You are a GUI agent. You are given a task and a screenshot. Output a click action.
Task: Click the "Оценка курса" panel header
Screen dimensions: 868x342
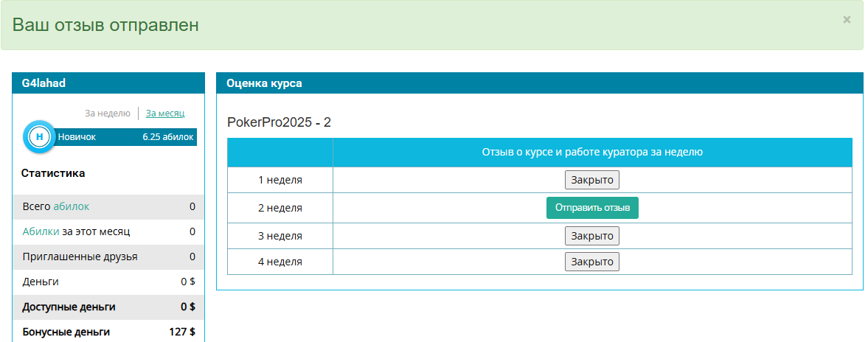pyautogui.click(x=540, y=83)
